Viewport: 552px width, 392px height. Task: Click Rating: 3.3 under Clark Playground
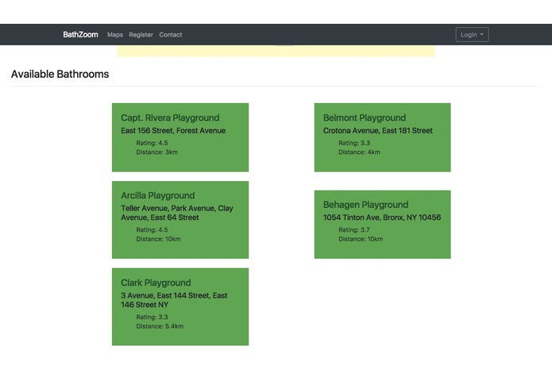152,317
